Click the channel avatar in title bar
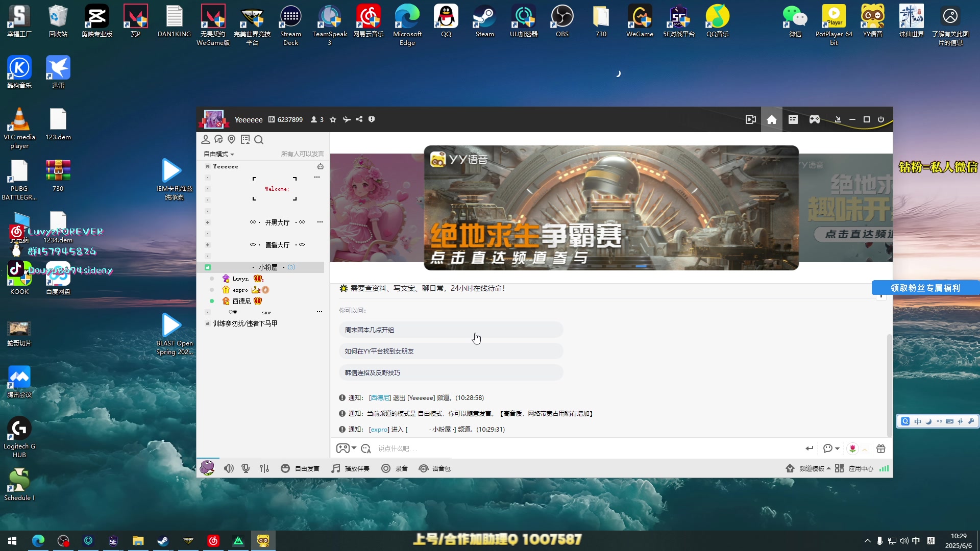This screenshot has width=980, height=551. [x=213, y=119]
